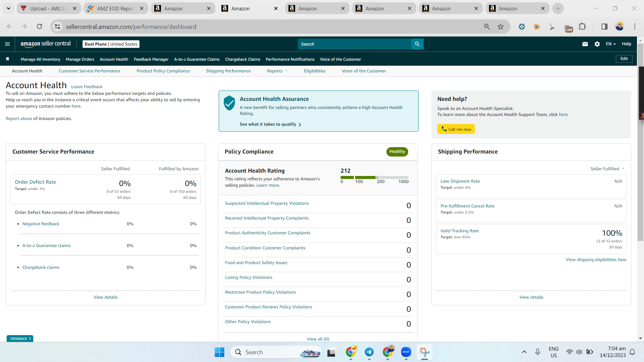Open Product Authenticity Customer Complaints
This screenshot has width=644, height=362.
click(268, 233)
